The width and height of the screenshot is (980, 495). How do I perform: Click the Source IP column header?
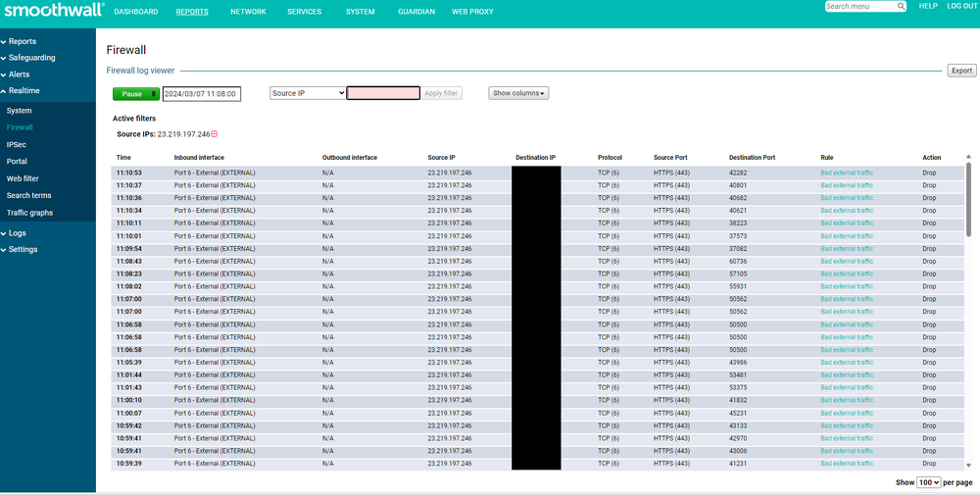pos(441,158)
